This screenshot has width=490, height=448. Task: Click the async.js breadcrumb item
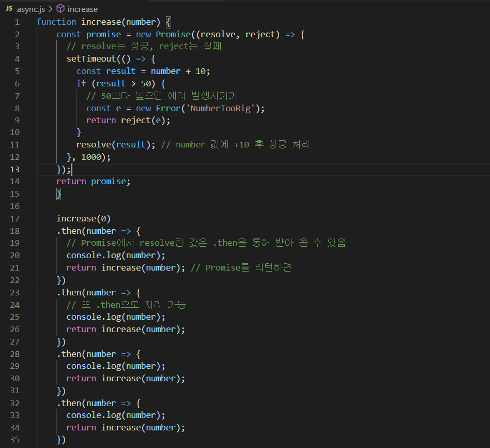30,9
